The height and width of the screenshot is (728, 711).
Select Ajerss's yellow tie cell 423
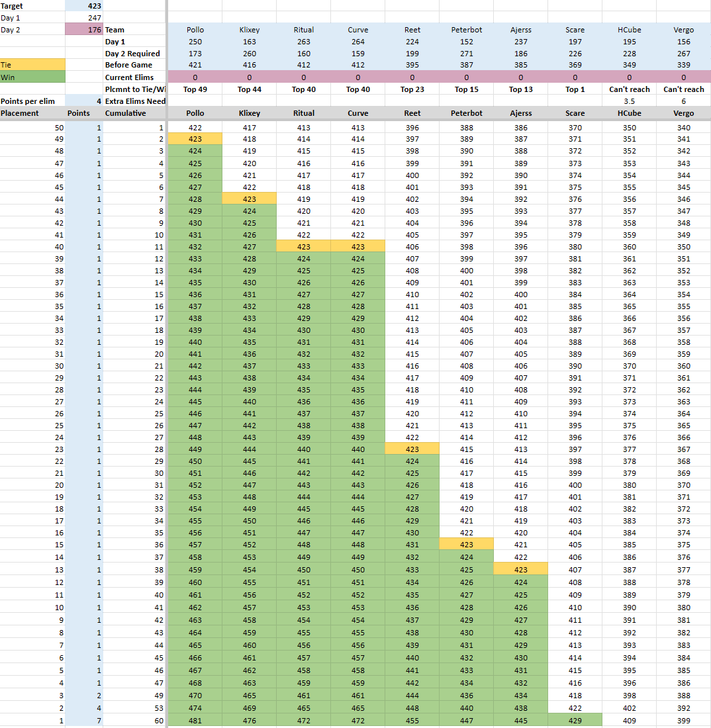(x=520, y=570)
